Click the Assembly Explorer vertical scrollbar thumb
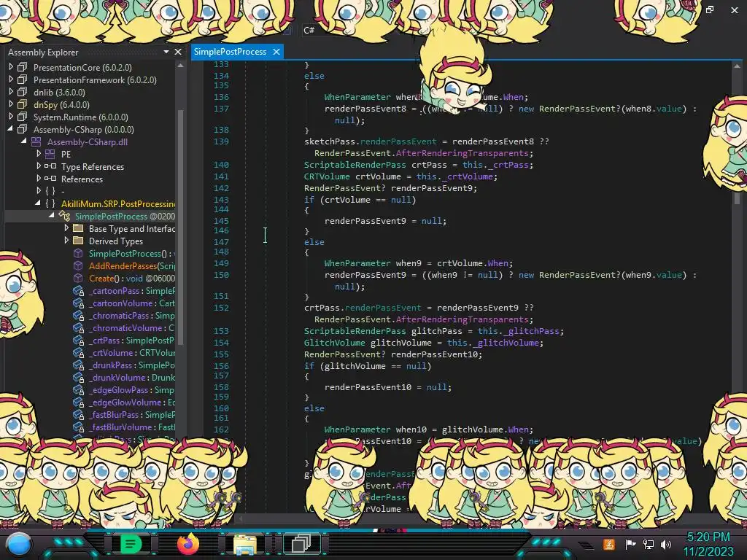 tap(181, 226)
